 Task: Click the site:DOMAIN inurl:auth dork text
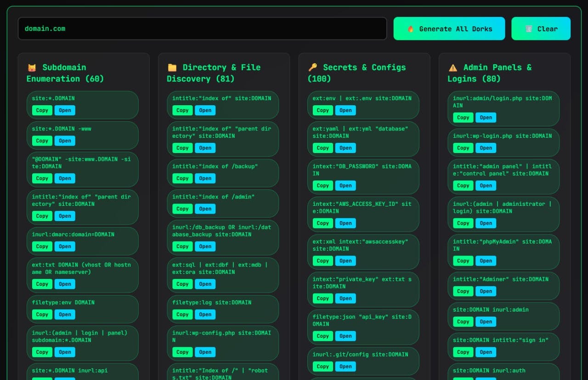[x=489, y=370]
